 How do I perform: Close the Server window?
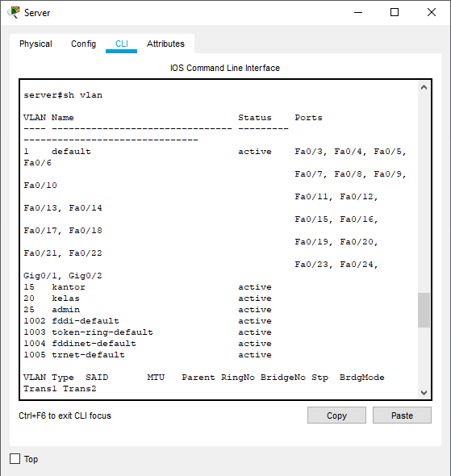pos(432,12)
